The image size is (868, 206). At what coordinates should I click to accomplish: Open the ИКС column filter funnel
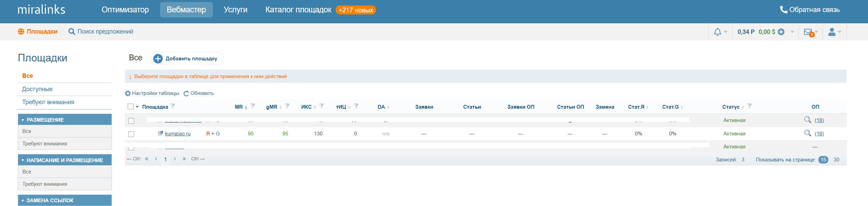pyautogui.click(x=322, y=106)
